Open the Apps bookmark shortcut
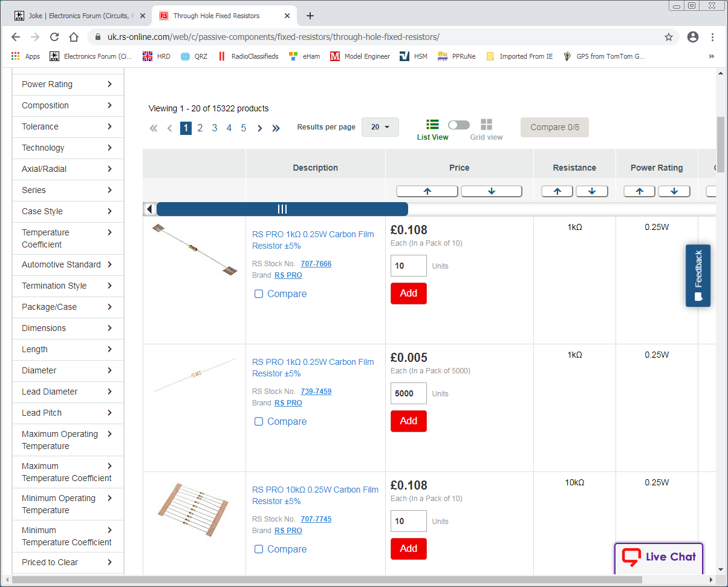The image size is (728, 587). [x=25, y=56]
